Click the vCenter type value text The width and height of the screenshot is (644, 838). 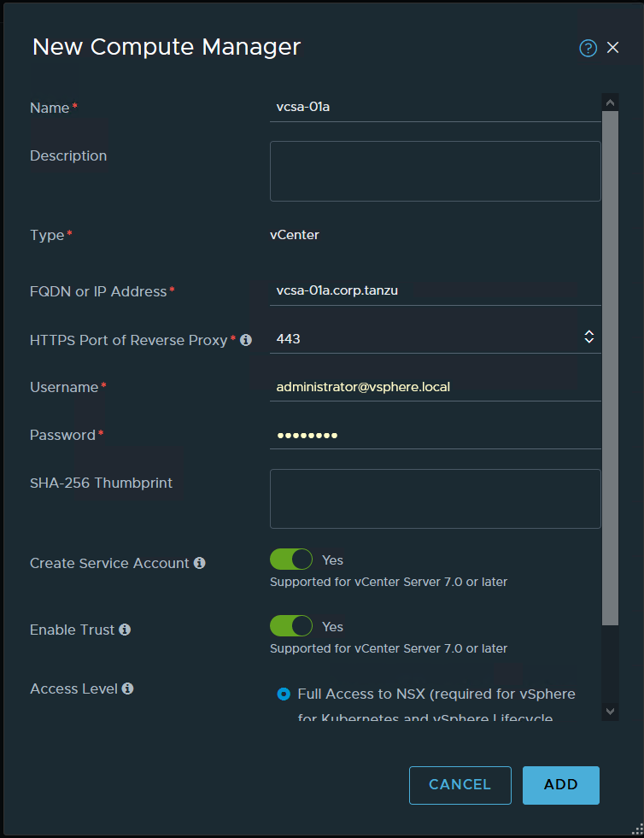point(295,235)
